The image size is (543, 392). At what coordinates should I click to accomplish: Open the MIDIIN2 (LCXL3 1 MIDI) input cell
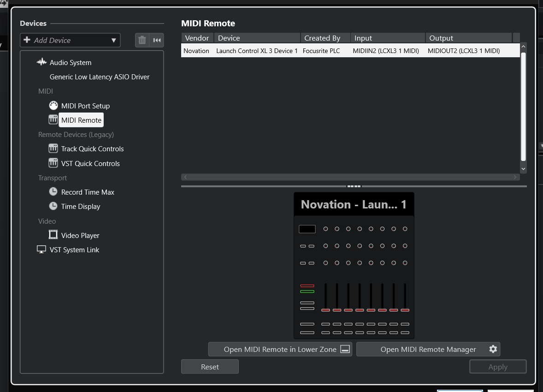(386, 51)
